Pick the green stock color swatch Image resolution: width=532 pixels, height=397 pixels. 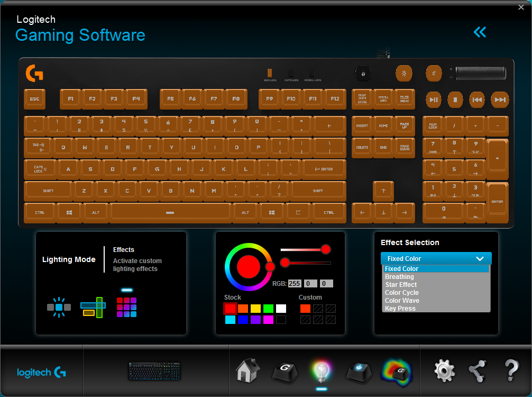point(268,309)
